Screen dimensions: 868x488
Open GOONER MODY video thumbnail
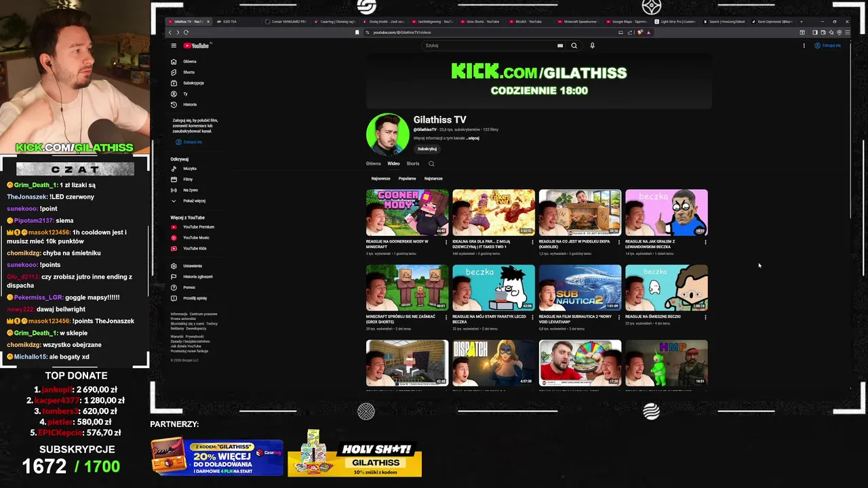pyautogui.click(x=407, y=213)
